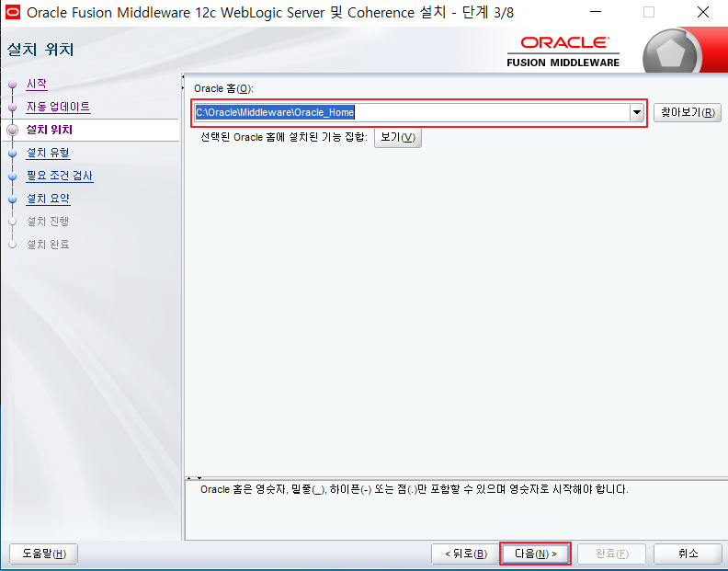Image resolution: width=728 pixels, height=571 pixels.
Task: Click the 보기(V) feature sets button
Action: coord(398,138)
